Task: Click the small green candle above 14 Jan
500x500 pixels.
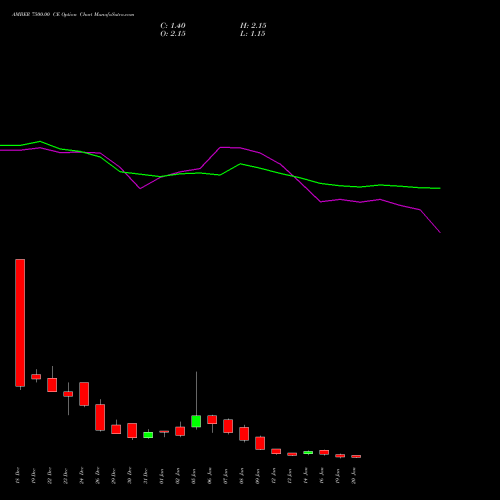Action: [x=308, y=452]
